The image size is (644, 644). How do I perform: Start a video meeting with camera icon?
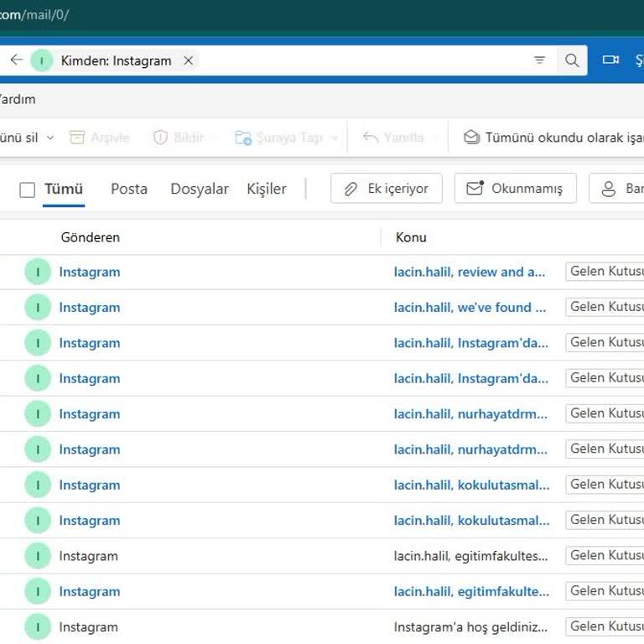(610, 60)
